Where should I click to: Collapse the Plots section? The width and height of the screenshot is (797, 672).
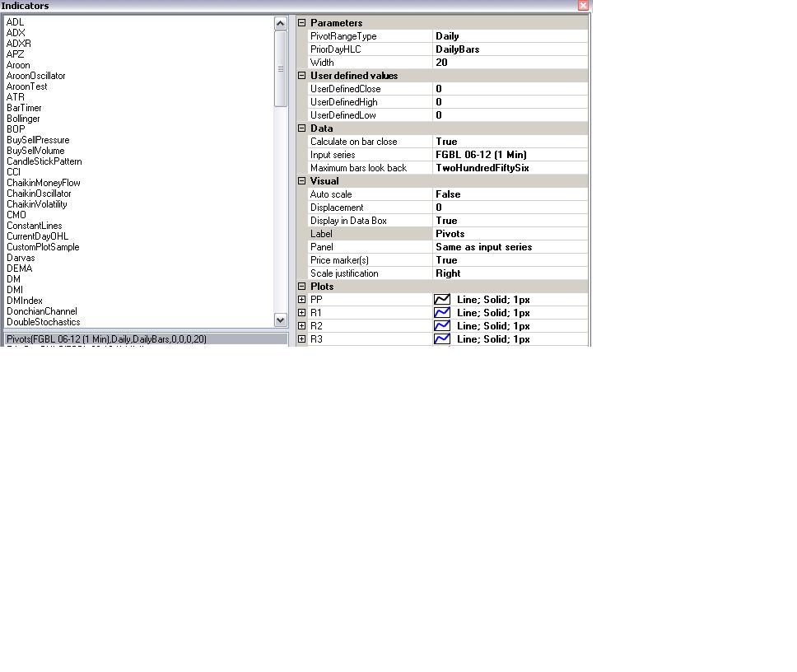point(302,287)
